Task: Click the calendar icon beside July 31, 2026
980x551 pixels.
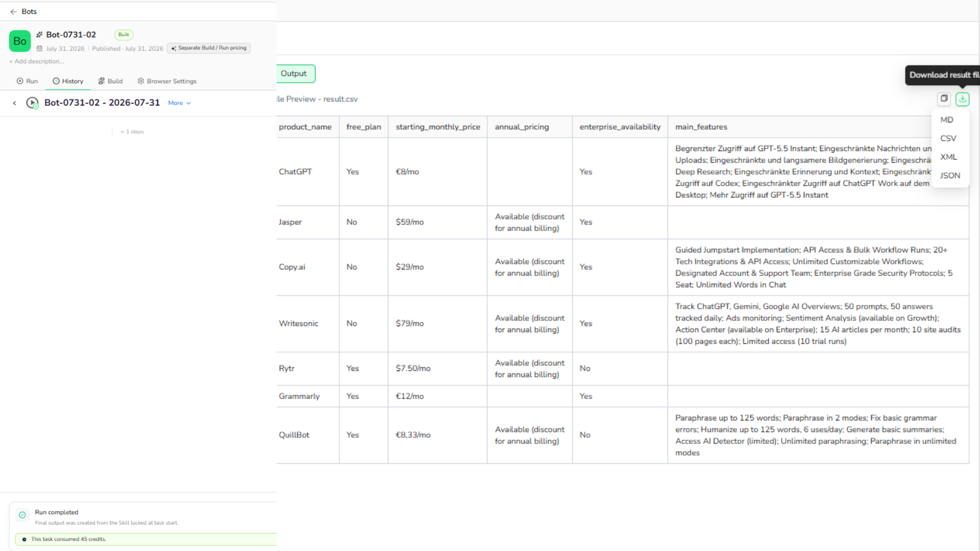Action: pyautogui.click(x=39, y=48)
